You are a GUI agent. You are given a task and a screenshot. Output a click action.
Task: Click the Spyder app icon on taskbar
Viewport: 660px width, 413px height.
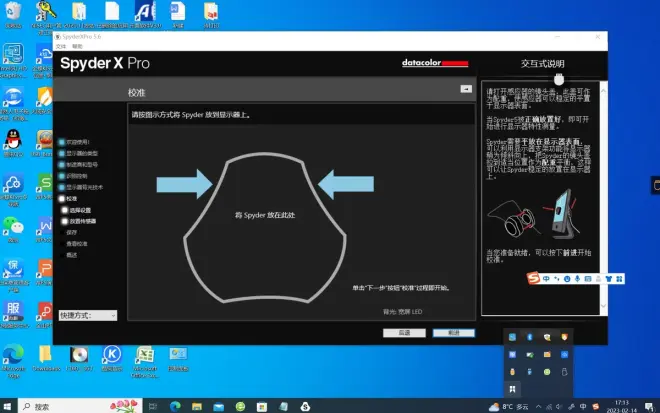click(305, 406)
